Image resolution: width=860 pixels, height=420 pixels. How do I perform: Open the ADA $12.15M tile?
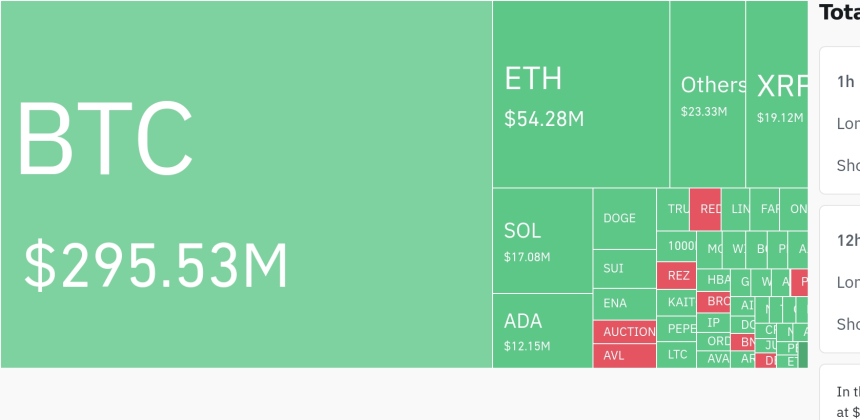coord(542,331)
